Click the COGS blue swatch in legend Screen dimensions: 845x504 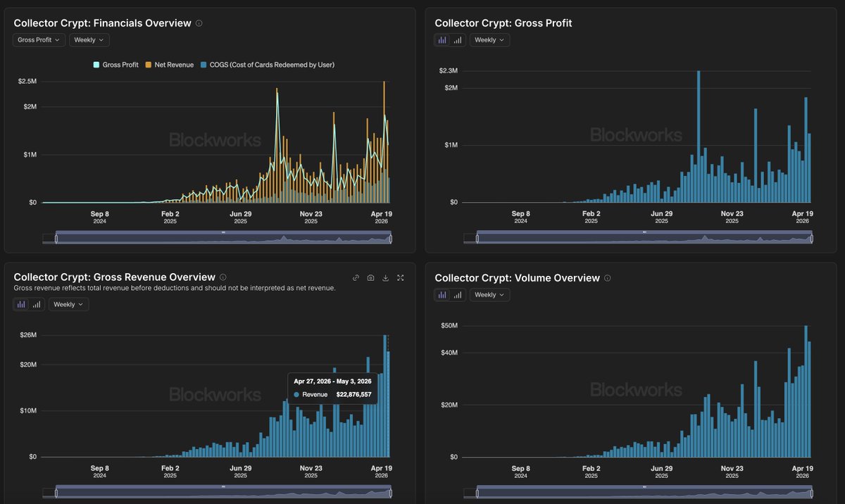[x=204, y=65]
